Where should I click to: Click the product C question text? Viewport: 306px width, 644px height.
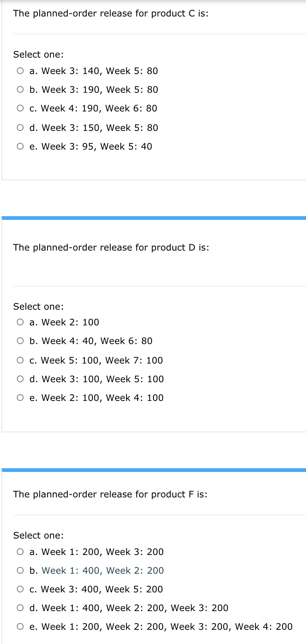(111, 13)
